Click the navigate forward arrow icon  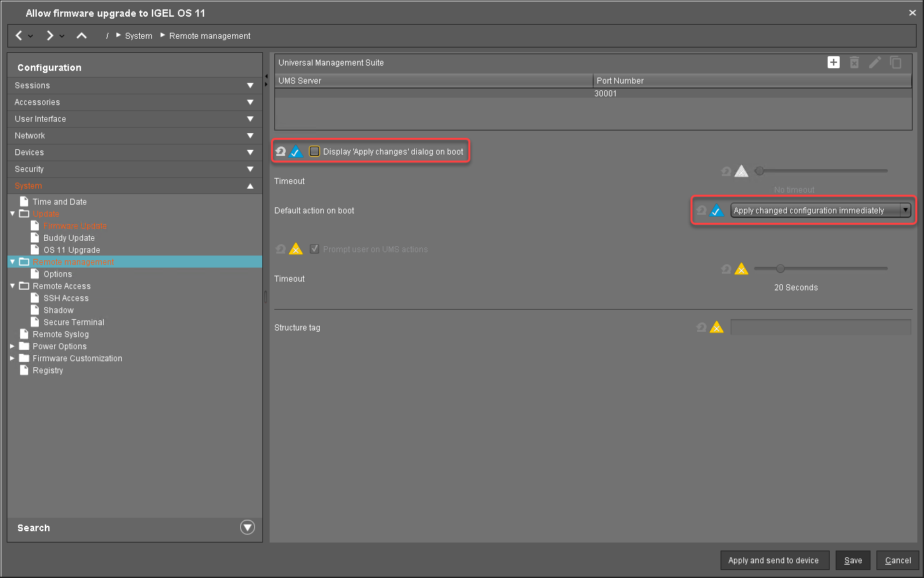pos(50,35)
